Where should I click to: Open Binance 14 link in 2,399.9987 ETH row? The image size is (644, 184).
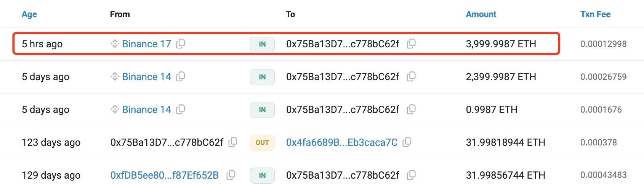point(146,77)
